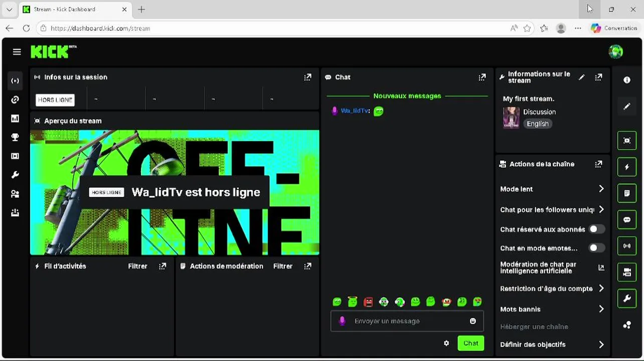Expand Définir des objectifs
This screenshot has width=644, height=361.
click(x=552, y=344)
